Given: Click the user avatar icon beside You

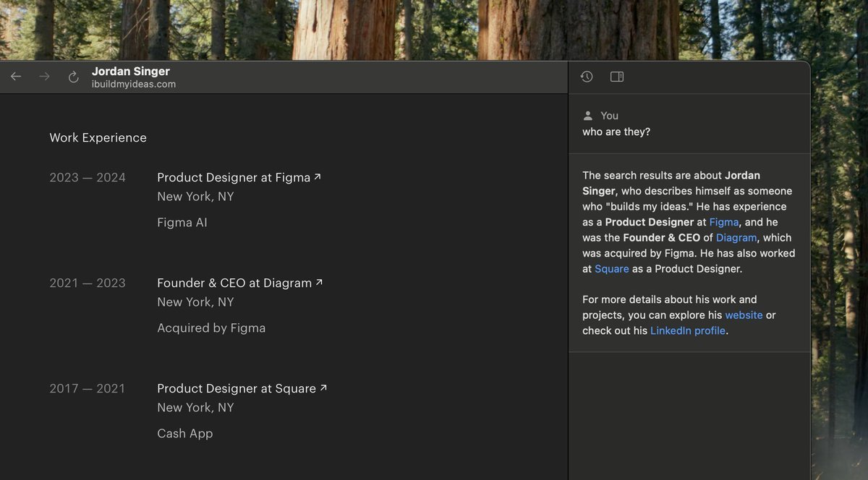Looking at the screenshot, I should coord(588,116).
